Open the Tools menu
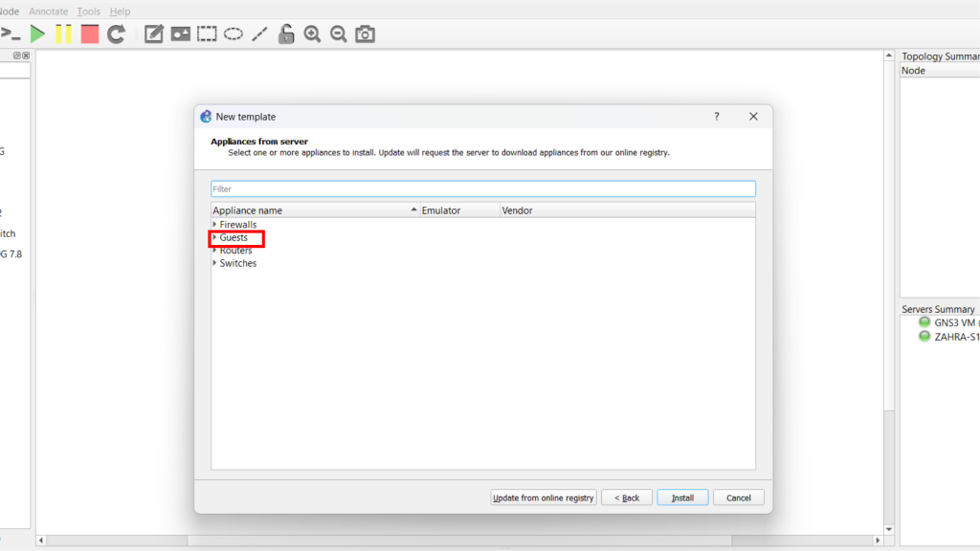The image size is (980, 551). (88, 11)
